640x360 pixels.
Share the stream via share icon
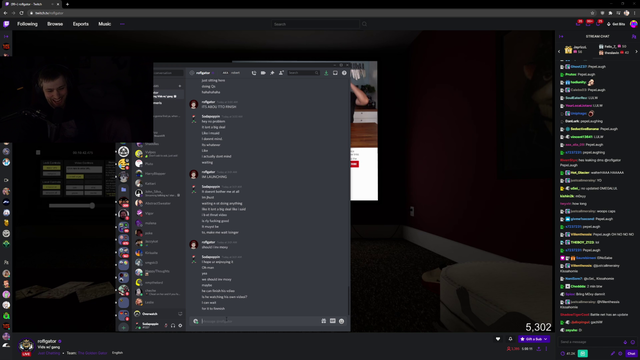(539, 349)
